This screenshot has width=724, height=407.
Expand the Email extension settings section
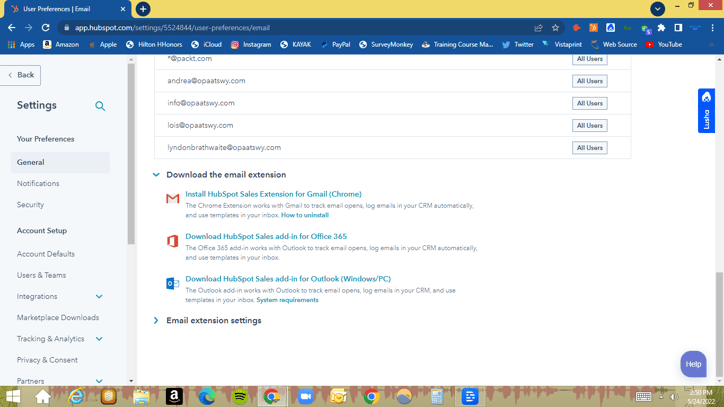156,321
